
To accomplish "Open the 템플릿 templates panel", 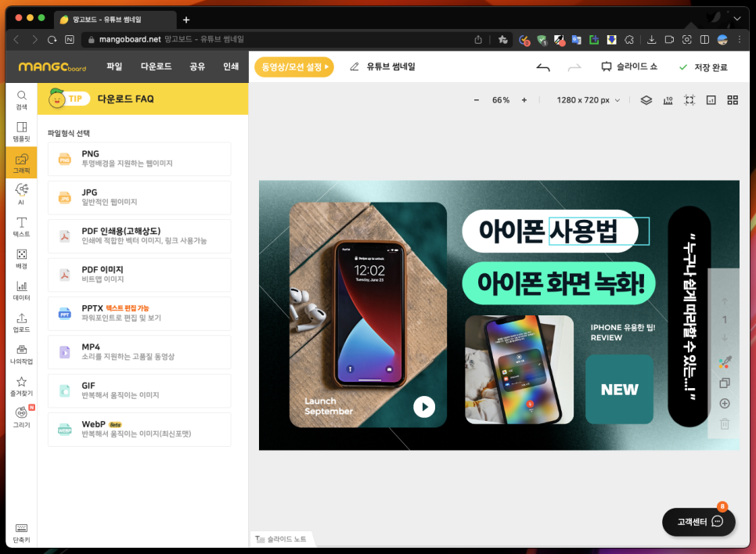I will pyautogui.click(x=21, y=131).
